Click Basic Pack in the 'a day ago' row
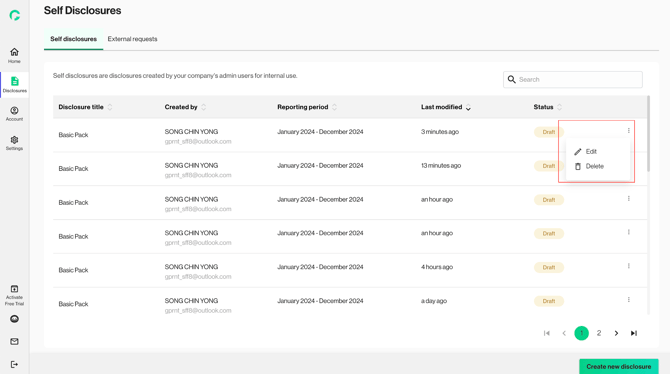Image resolution: width=670 pixels, height=374 pixels. [73, 303]
